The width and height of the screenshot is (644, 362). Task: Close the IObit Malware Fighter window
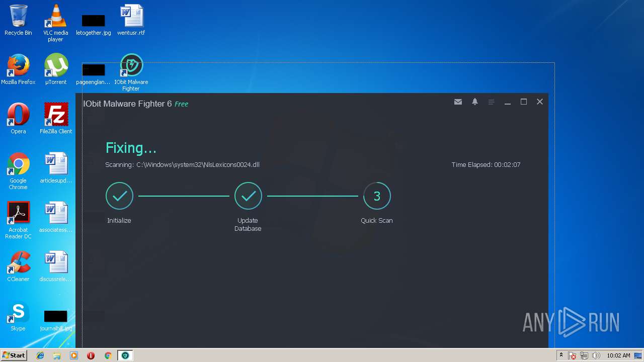point(540,102)
